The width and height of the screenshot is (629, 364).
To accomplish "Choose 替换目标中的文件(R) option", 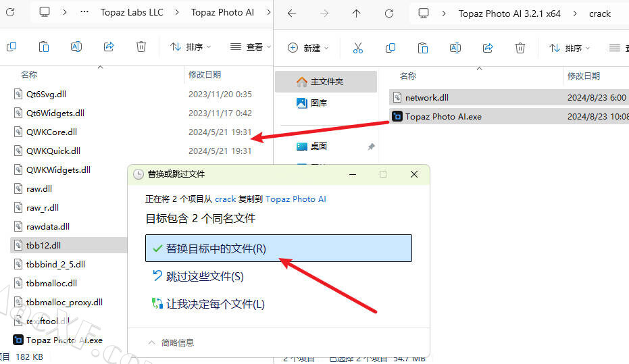I will [278, 249].
